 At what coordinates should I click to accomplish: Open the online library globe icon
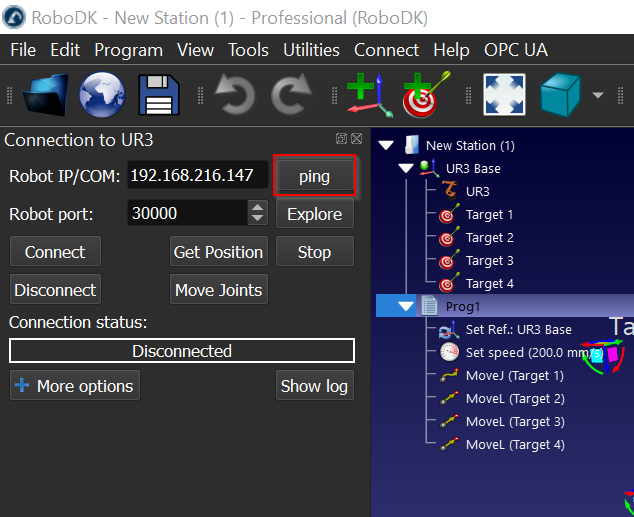coord(102,95)
